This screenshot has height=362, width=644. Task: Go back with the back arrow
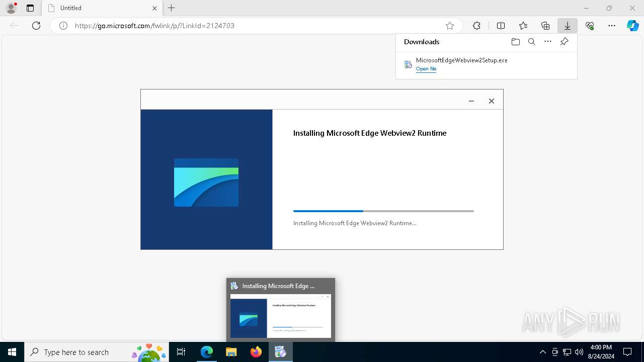pos(14,26)
